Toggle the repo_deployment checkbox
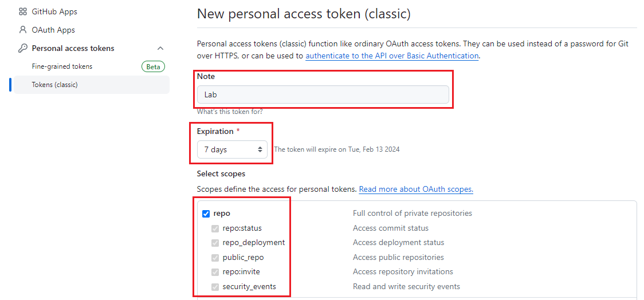The image size is (644, 300). click(x=215, y=243)
